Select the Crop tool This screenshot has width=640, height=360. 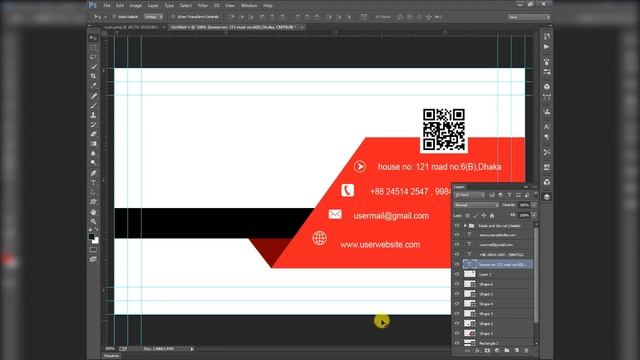(x=93, y=76)
